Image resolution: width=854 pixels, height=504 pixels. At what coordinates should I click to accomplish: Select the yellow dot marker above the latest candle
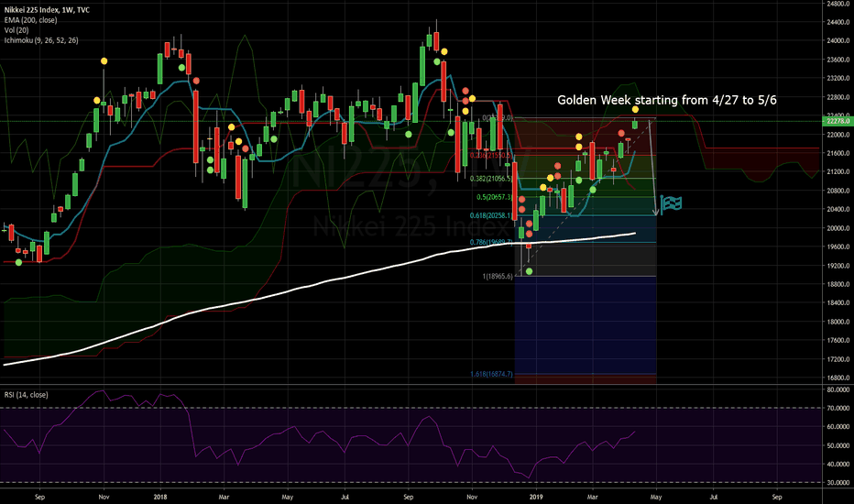[635, 110]
